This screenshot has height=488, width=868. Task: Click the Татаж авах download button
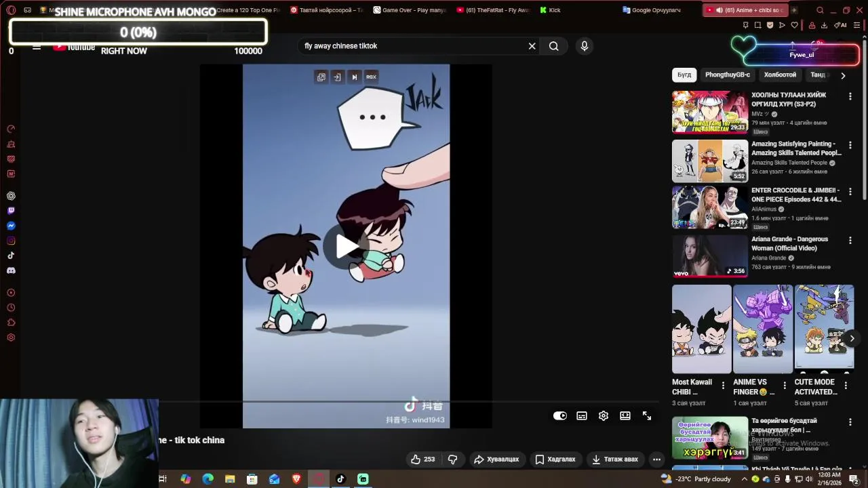coord(615,460)
